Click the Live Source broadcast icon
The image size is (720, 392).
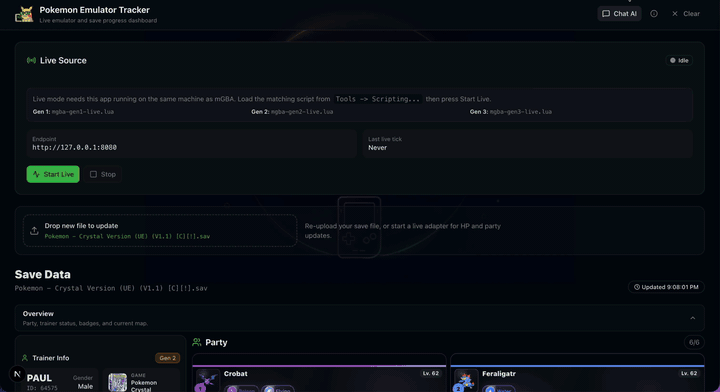coord(31,61)
